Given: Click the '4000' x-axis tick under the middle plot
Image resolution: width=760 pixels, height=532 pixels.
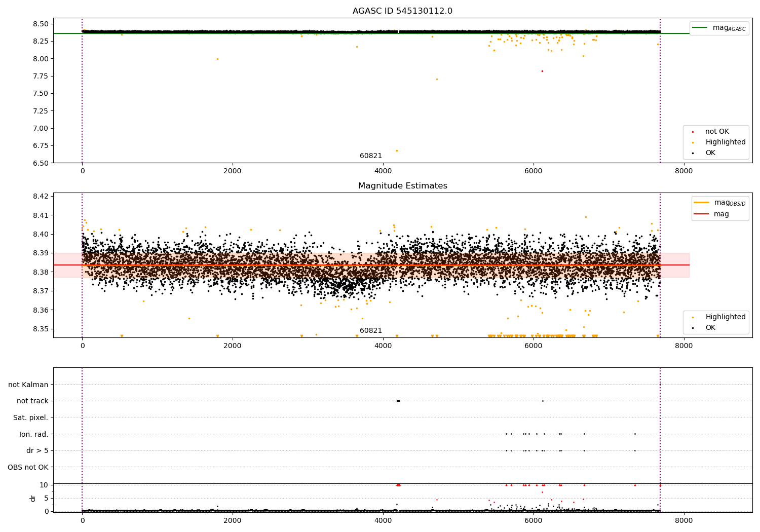Looking at the screenshot, I should [383, 346].
